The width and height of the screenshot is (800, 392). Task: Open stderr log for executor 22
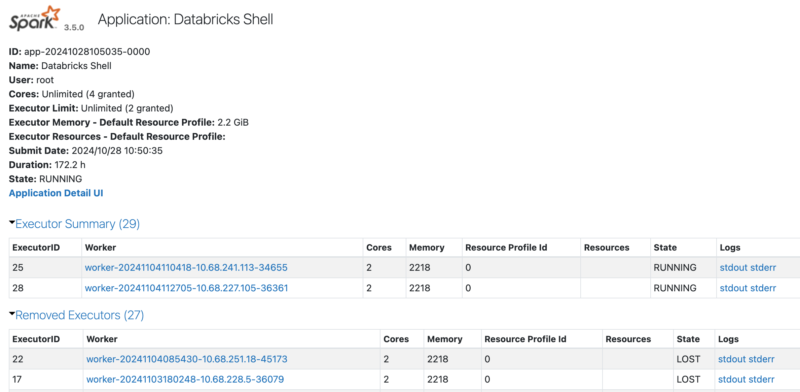tap(762, 359)
